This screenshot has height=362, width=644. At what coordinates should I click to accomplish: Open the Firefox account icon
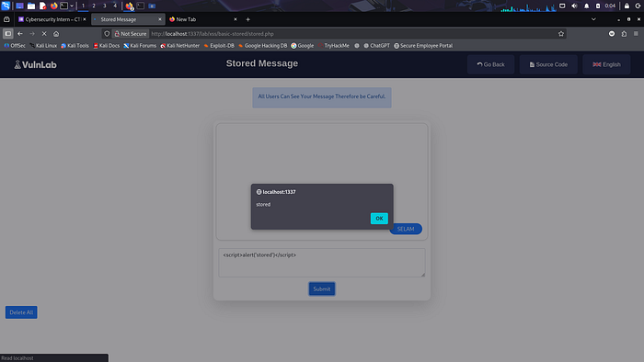coord(612,34)
